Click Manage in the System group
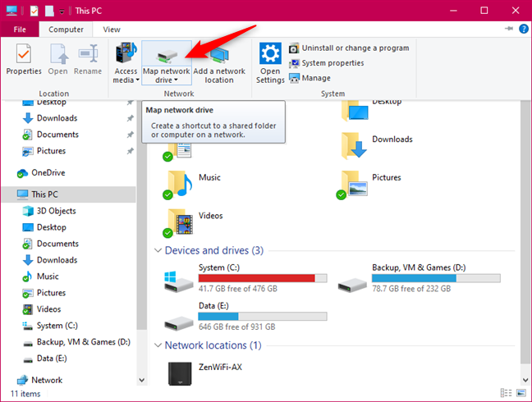Screen dimensions: 532x402 point(310,78)
